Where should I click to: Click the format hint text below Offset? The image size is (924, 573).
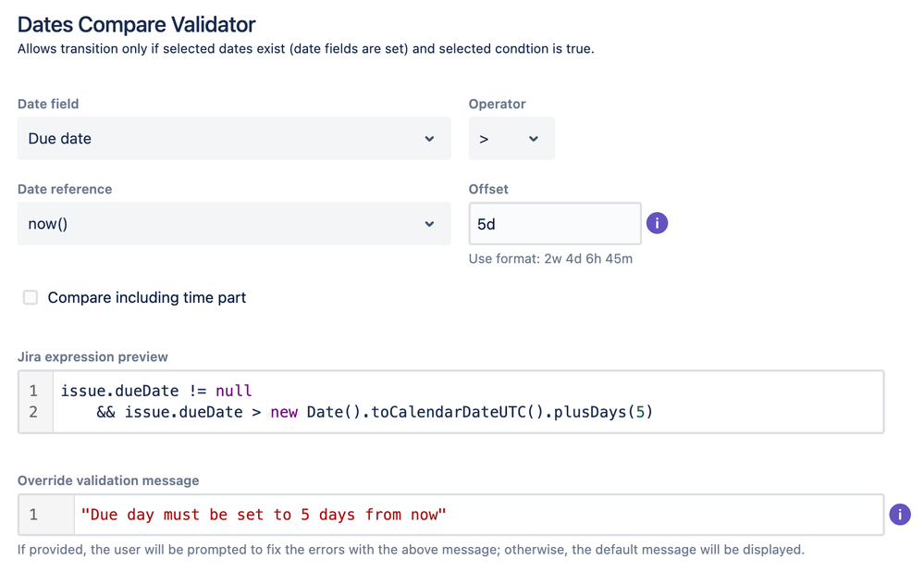tap(551, 258)
